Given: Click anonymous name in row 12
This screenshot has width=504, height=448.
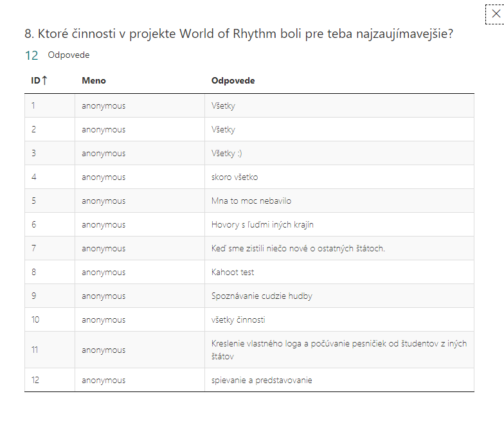Looking at the screenshot, I should click(x=104, y=381).
